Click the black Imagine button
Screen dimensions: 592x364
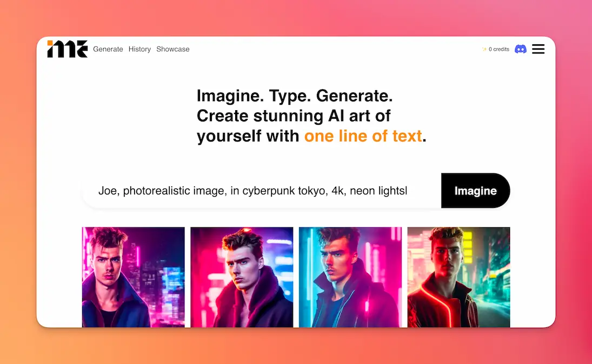point(475,191)
